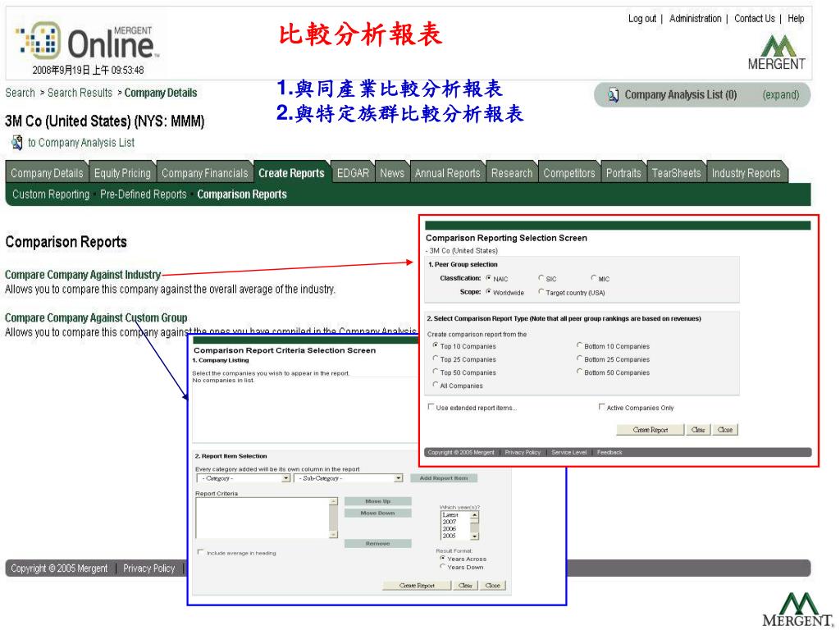
Task: Select Bottom 25 Companies option
Action: tap(580, 358)
